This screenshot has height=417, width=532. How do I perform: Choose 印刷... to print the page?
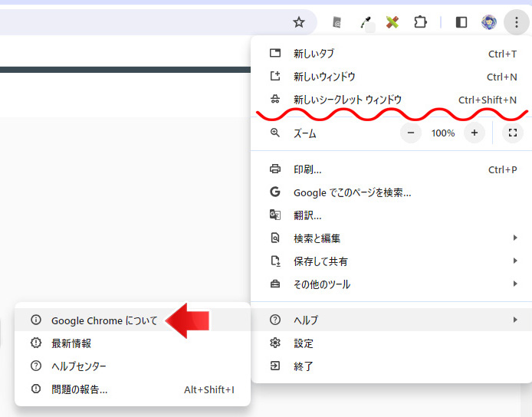pos(392,169)
